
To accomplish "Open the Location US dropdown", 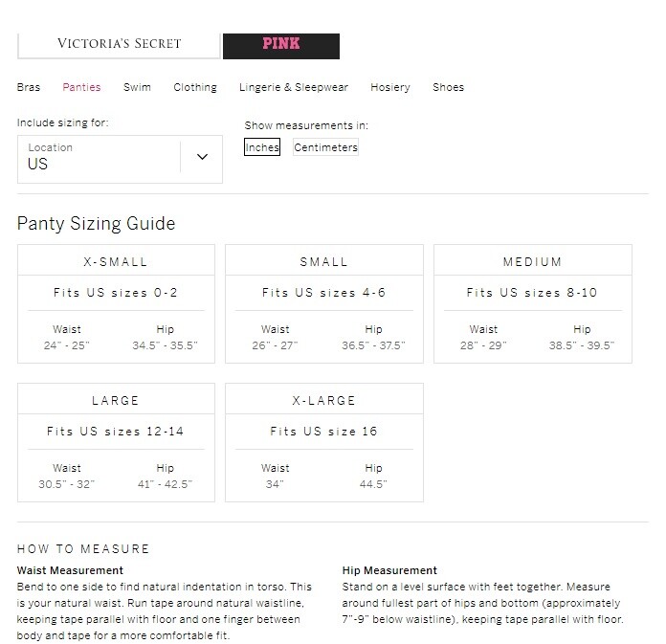I will (x=120, y=159).
